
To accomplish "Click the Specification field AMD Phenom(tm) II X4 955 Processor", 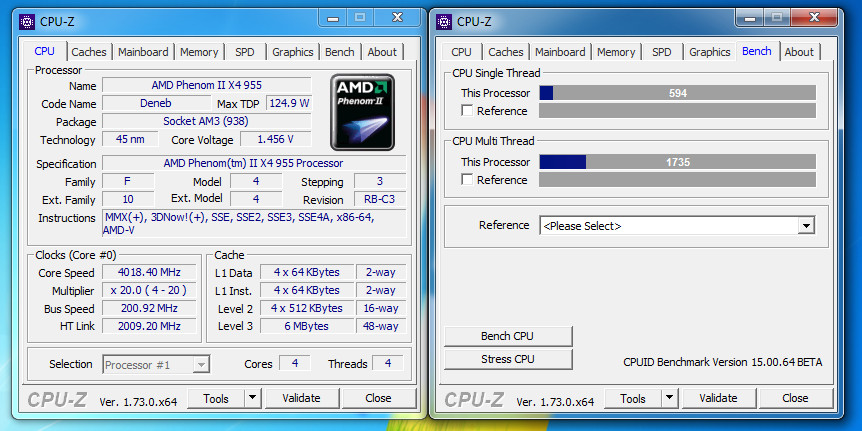I will (x=254, y=163).
